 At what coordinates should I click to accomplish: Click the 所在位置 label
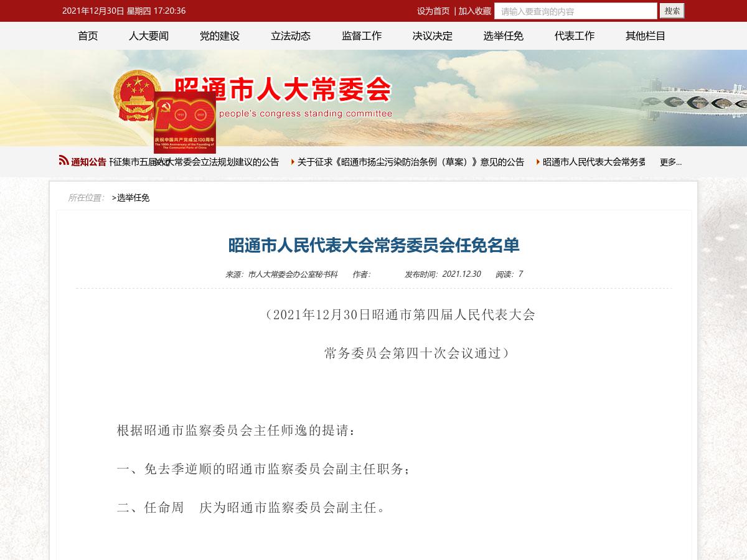86,198
